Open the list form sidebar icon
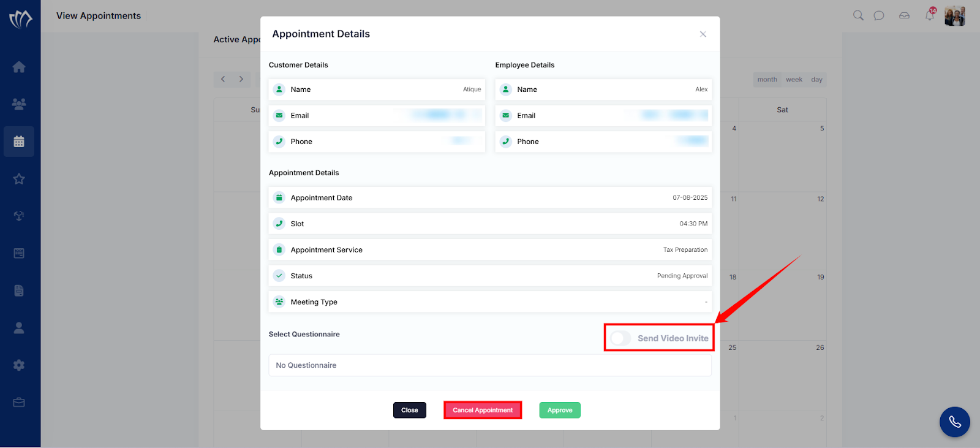 tap(19, 253)
